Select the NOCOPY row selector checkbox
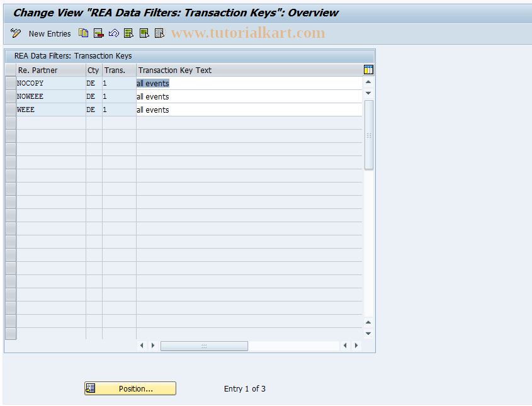The height and width of the screenshot is (406, 532). [x=10, y=82]
